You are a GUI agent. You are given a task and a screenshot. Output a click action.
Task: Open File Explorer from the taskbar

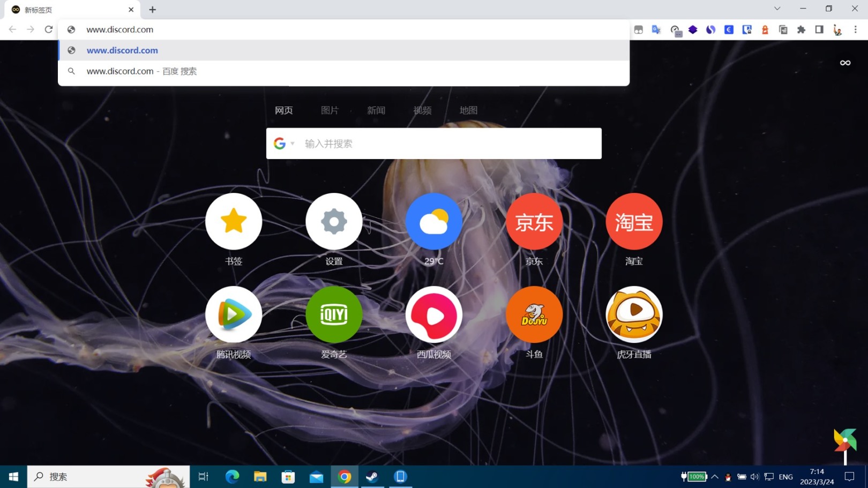pyautogui.click(x=260, y=476)
